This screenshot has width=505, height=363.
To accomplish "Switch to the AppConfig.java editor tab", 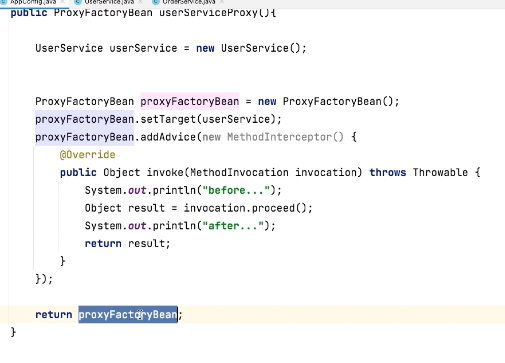I will (x=33, y=2).
